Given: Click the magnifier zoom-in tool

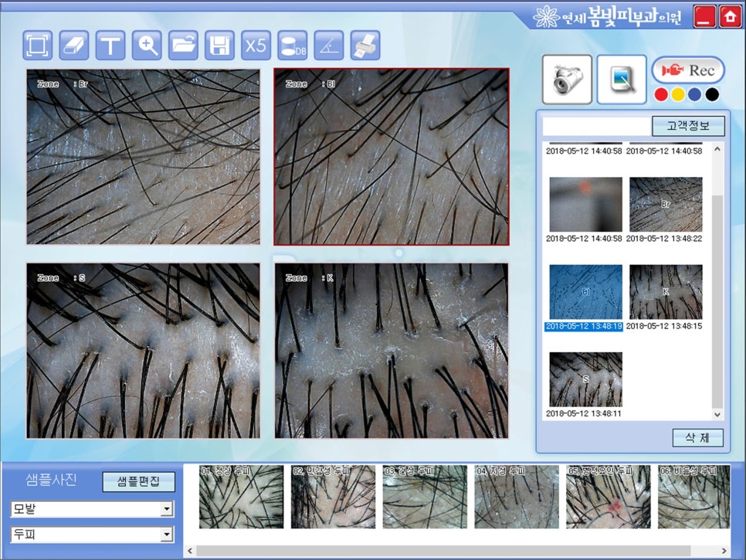Looking at the screenshot, I should 147,45.
